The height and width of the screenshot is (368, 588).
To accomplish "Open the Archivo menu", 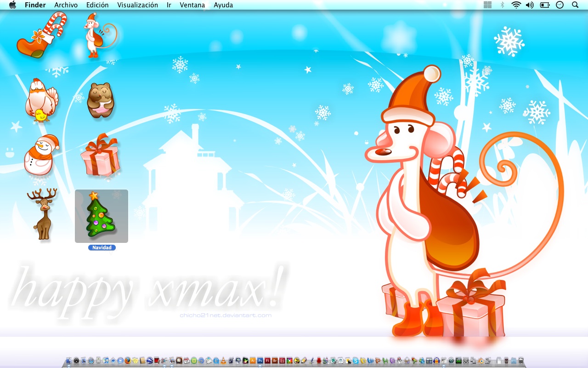I will pyautogui.click(x=66, y=5).
